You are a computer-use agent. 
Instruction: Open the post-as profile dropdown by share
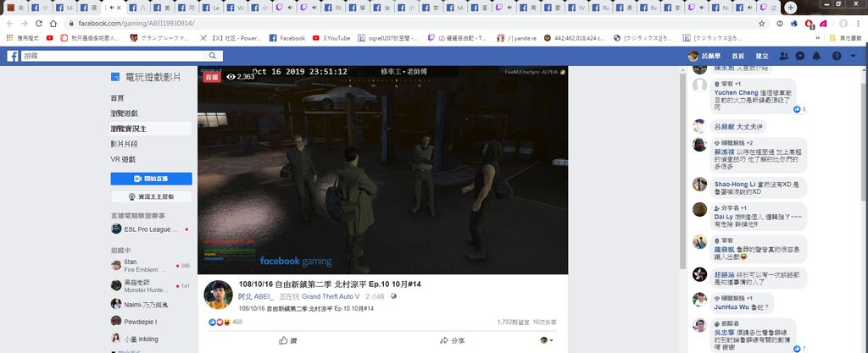coord(547,340)
